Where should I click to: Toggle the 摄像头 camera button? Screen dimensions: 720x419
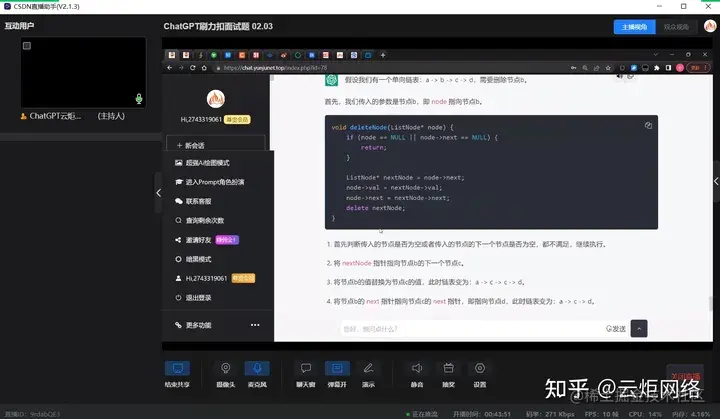tap(225, 374)
